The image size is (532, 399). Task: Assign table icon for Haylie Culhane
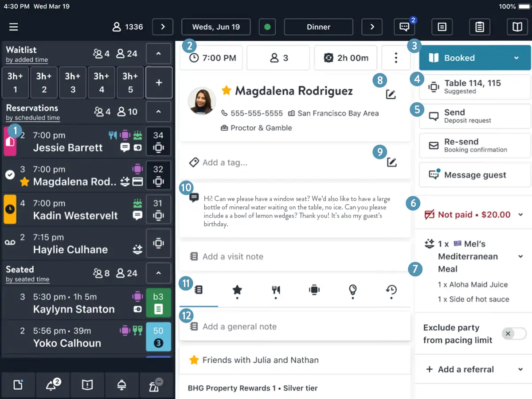coord(158,243)
